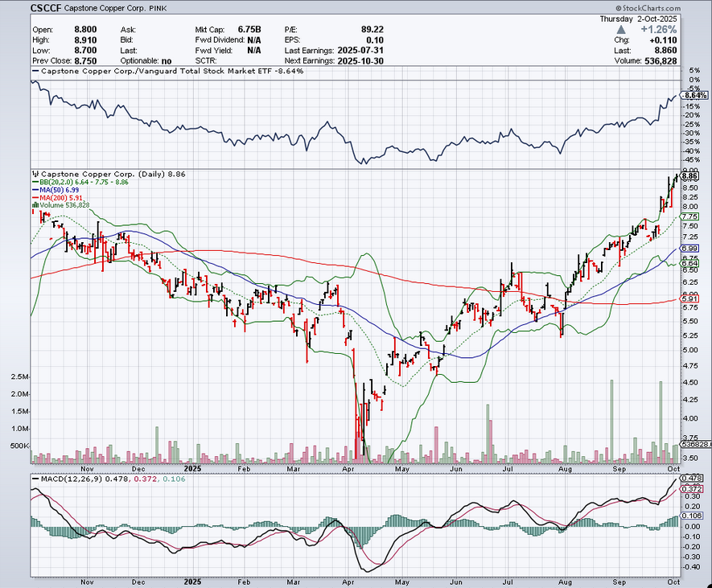Screen dimensions: 712x588
Task: Click the Open value 8.800
Action: point(85,30)
